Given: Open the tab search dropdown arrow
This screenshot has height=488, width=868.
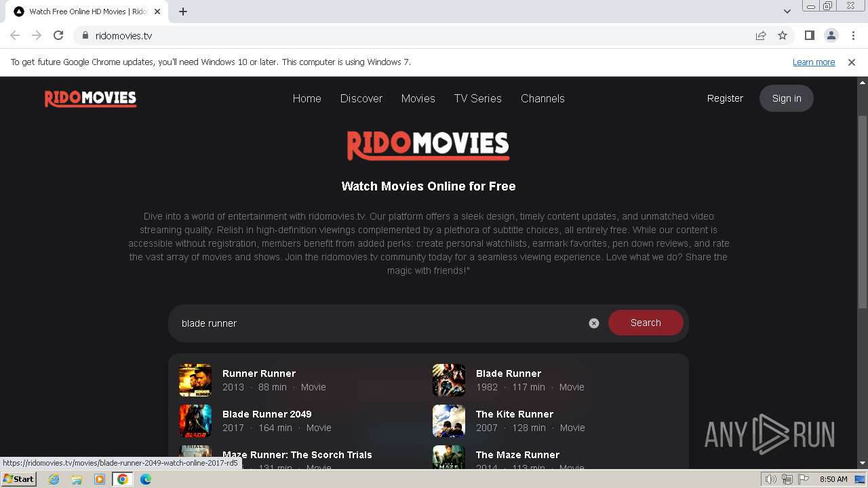Looking at the screenshot, I should [x=787, y=12].
